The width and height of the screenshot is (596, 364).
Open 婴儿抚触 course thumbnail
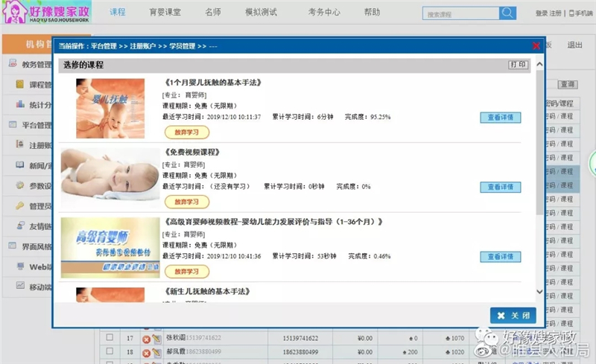pyautogui.click(x=110, y=108)
